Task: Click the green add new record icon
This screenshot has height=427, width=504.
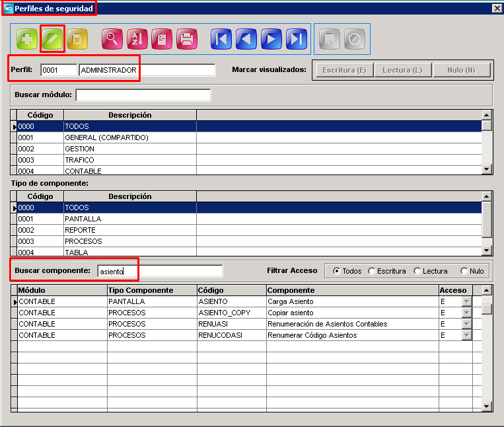Action: 27,39
